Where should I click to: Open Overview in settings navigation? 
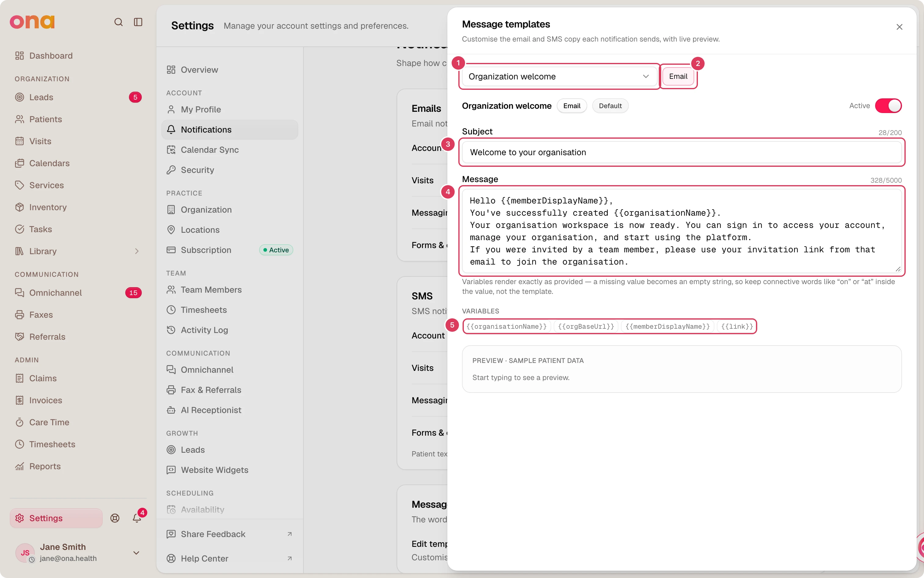230,70
